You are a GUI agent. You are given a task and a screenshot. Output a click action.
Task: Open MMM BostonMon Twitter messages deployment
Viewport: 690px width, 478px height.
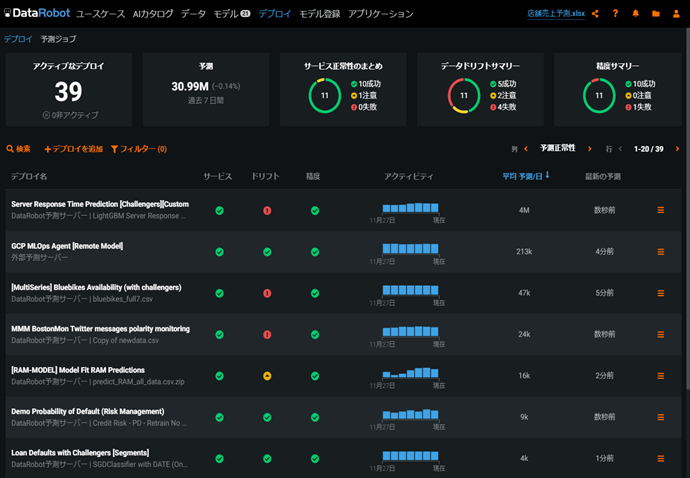[x=100, y=329]
